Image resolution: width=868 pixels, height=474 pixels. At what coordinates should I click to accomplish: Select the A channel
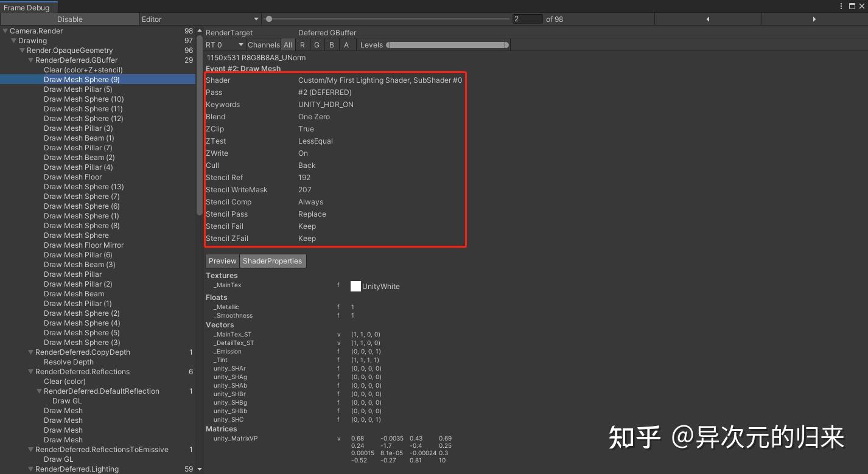tap(346, 44)
